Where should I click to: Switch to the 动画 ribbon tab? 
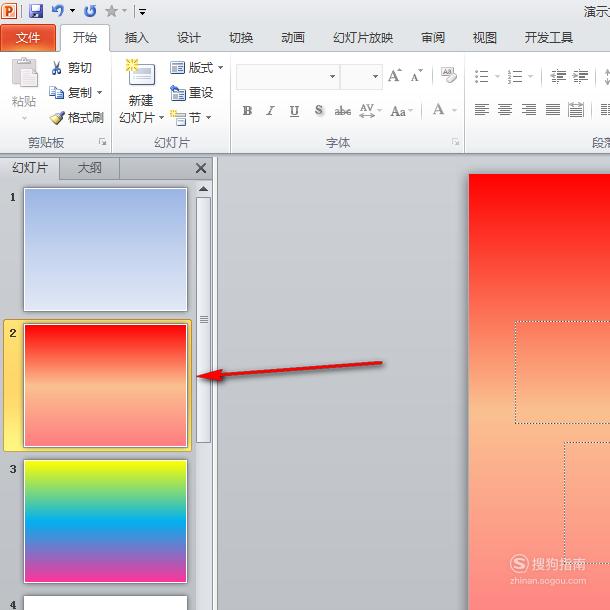coord(293,38)
